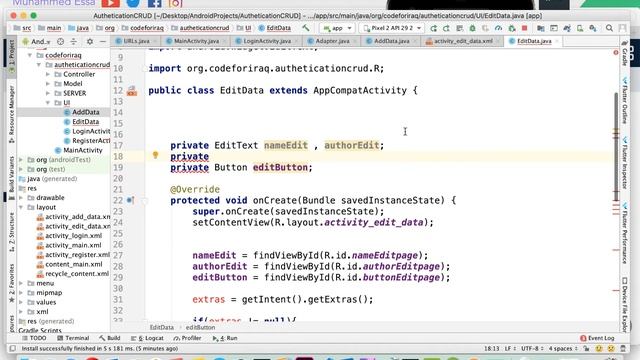Click the Collapse All icon in Project panel
Screen dimensions: 640x360
[x=73, y=42]
